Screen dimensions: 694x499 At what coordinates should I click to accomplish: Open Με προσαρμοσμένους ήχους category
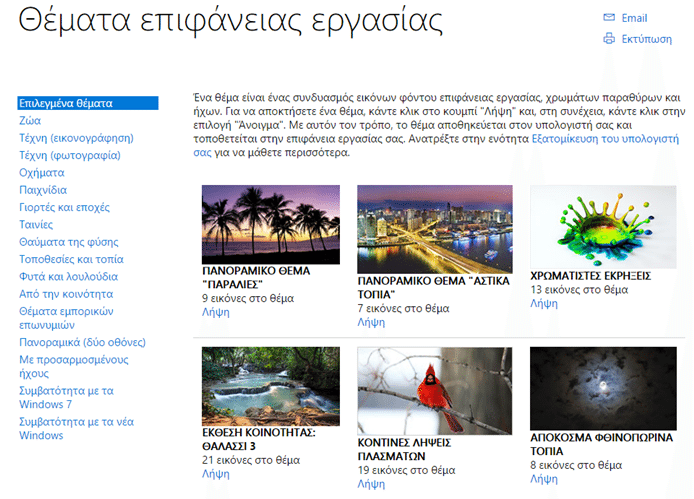tap(73, 366)
